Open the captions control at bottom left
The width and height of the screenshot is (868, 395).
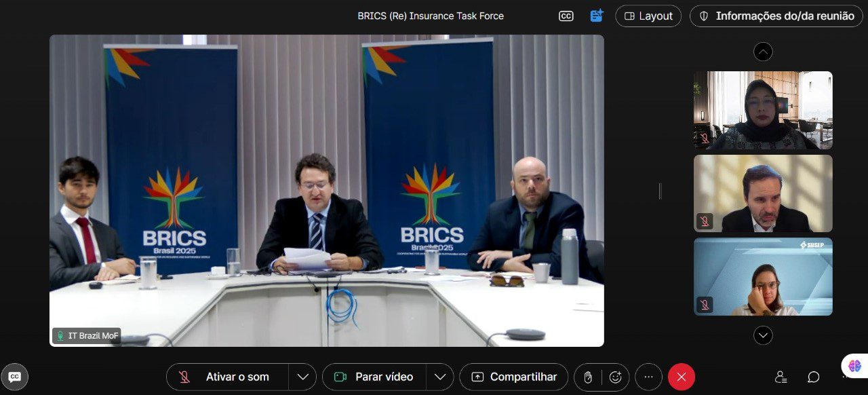[15, 377]
